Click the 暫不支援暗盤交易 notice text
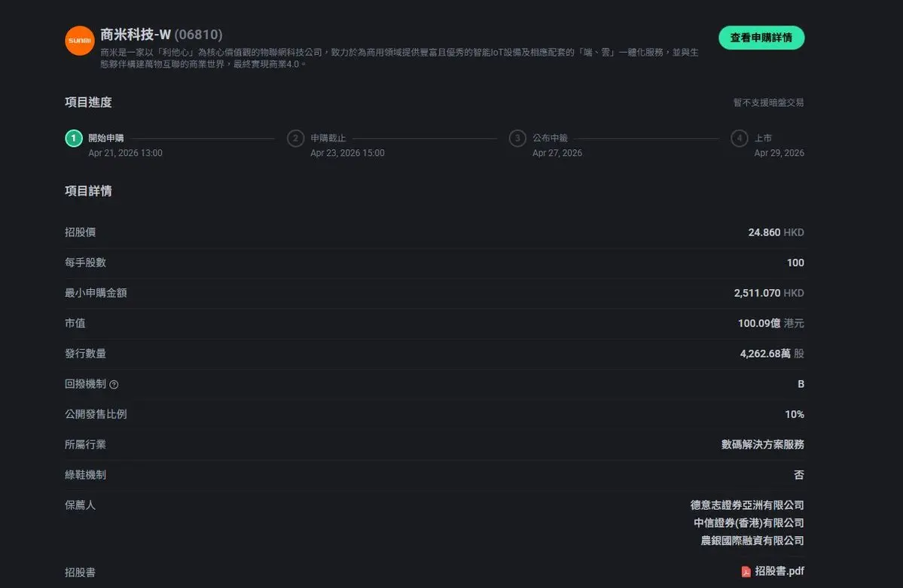The image size is (903, 588). click(x=768, y=102)
